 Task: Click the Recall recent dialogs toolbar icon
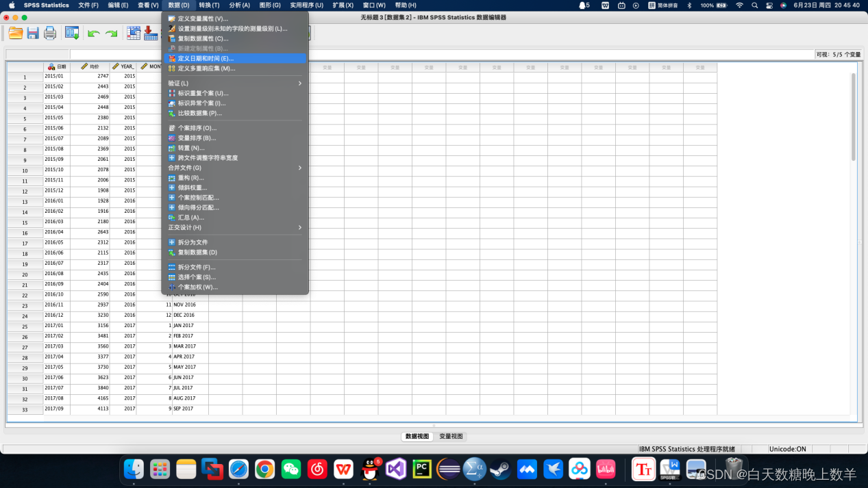click(x=71, y=33)
